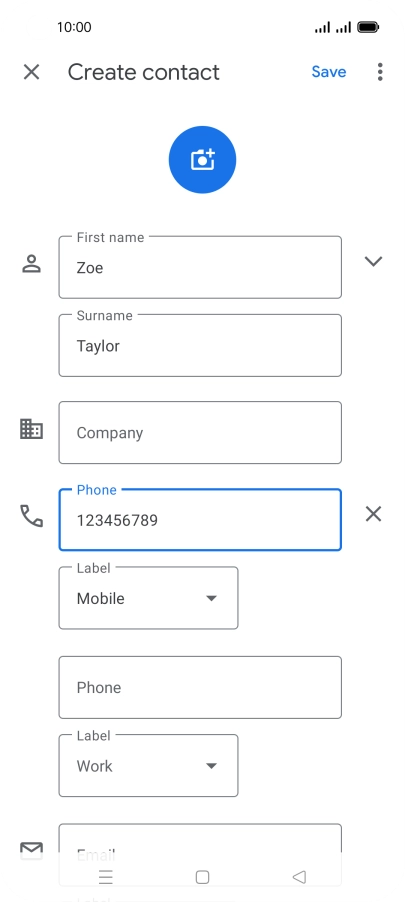The height and width of the screenshot is (902, 405).
Task: Expand more name fields with chevron
Action: point(373,262)
